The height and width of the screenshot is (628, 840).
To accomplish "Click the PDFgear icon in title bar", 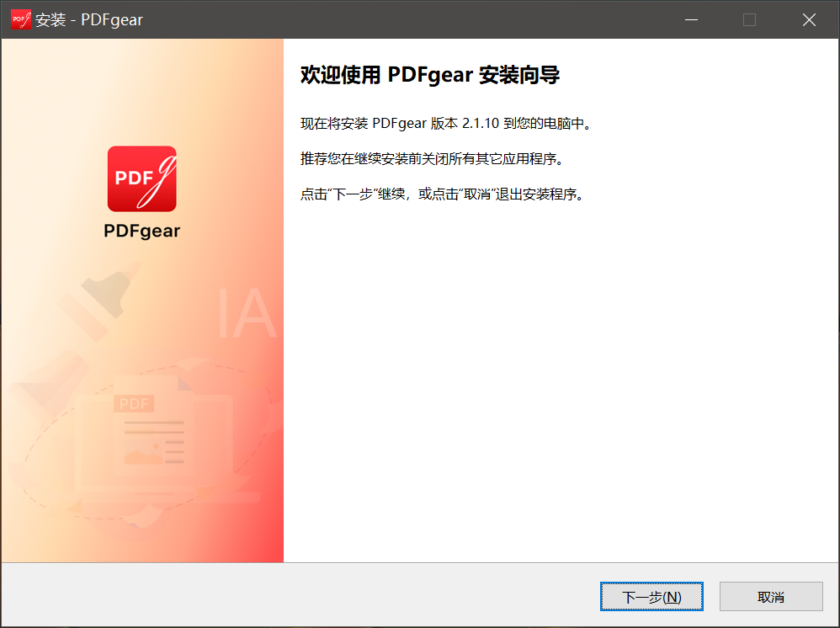I will 21,19.
